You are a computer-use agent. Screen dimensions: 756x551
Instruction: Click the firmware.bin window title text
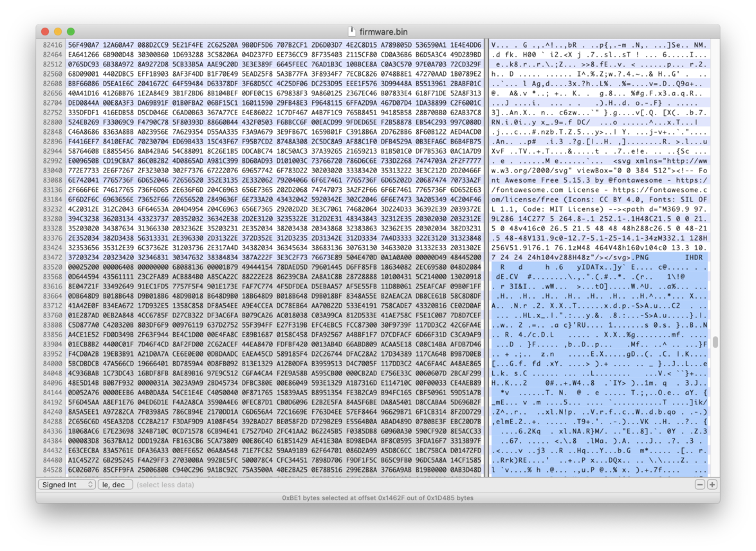(x=383, y=32)
